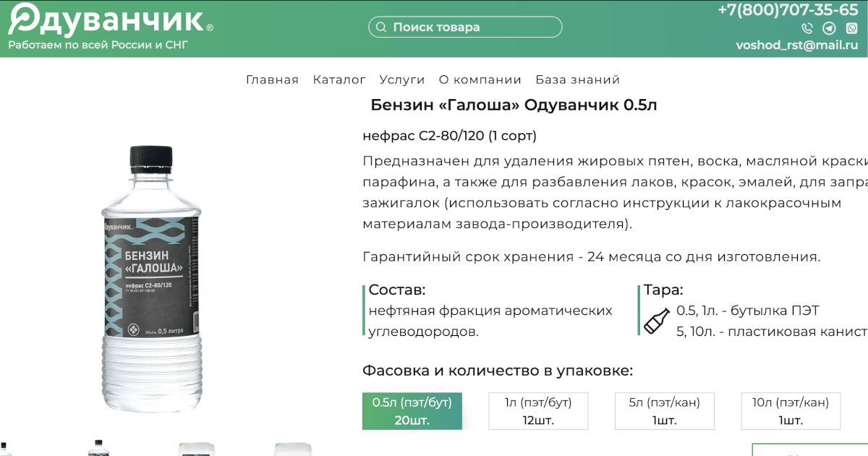
Task: Select the 1л (пэт/бут) 12шт. packaging
Action: coord(538,411)
